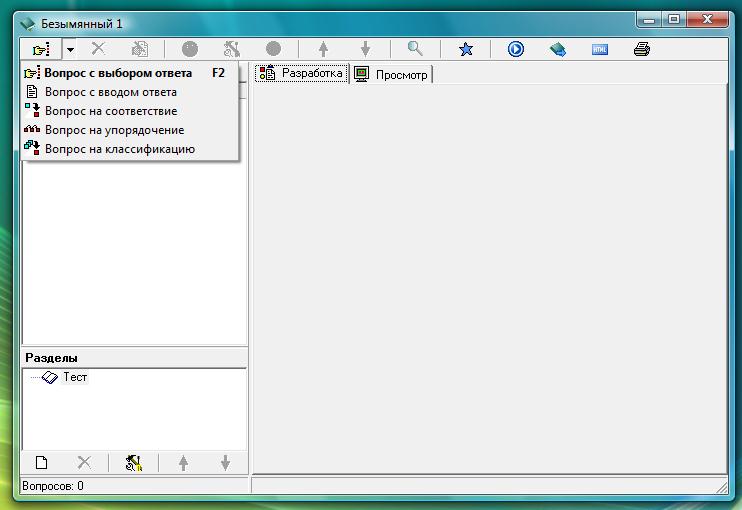Move section up with bottom arrow
The height and width of the screenshot is (510, 742).
click(184, 463)
